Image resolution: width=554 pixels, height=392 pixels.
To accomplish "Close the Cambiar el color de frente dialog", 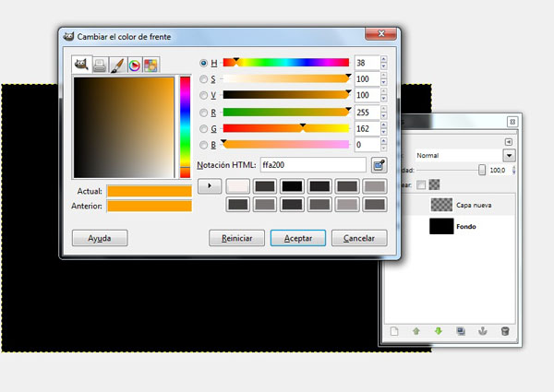I will click(x=380, y=34).
